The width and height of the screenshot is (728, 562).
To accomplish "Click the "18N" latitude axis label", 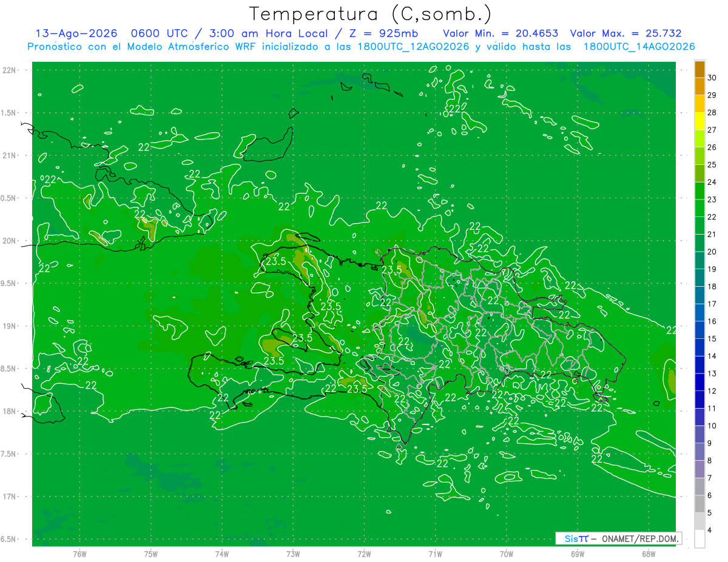I will click(x=10, y=412).
